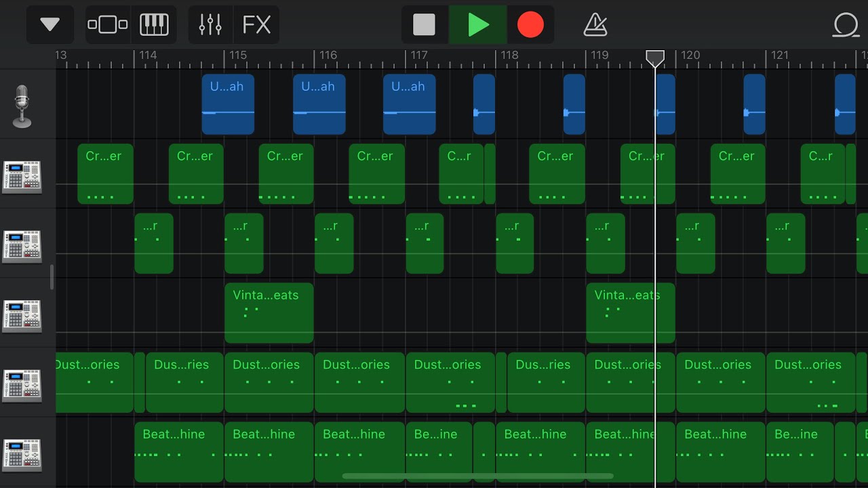Select ...r region starting at bar 115
This screenshot has height=488, width=868.
pos(244,243)
